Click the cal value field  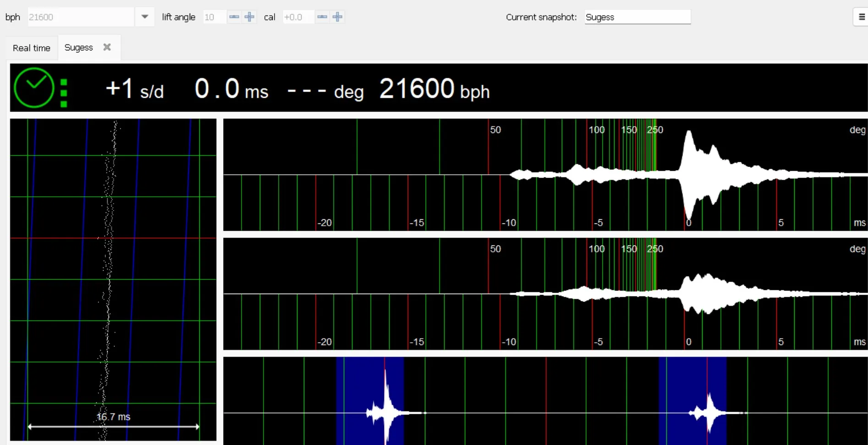click(298, 17)
